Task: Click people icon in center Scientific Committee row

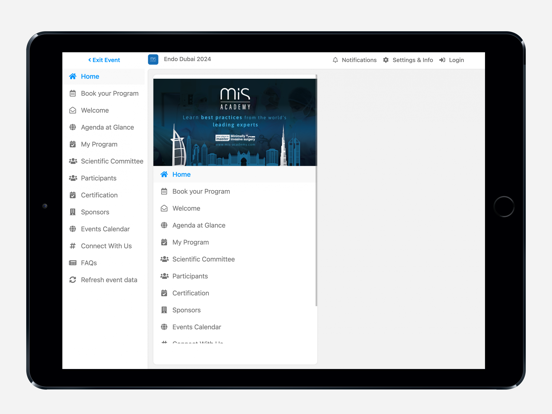Action: (164, 259)
